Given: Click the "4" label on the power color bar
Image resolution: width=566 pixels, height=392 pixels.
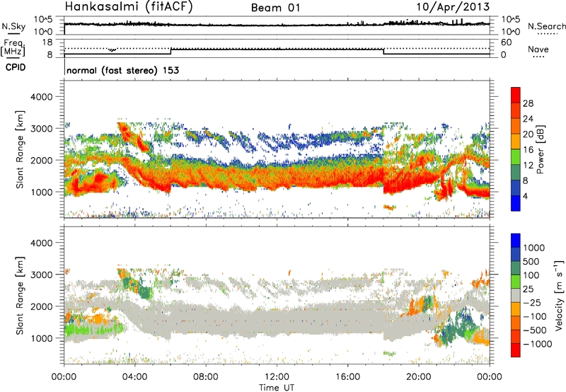Looking at the screenshot, I should pos(526,196).
